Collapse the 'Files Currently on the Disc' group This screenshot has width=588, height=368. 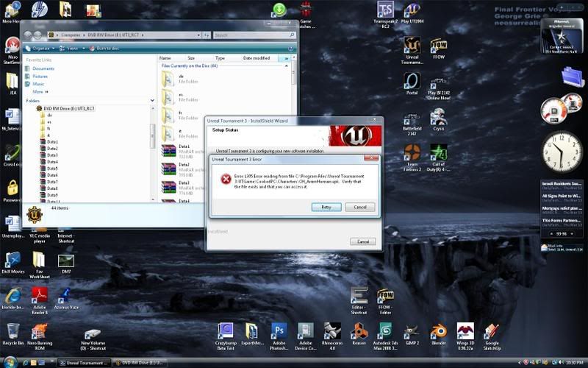287,66
